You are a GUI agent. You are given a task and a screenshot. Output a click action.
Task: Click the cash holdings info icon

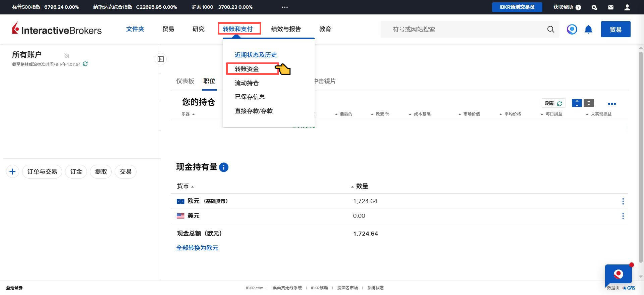(x=224, y=167)
